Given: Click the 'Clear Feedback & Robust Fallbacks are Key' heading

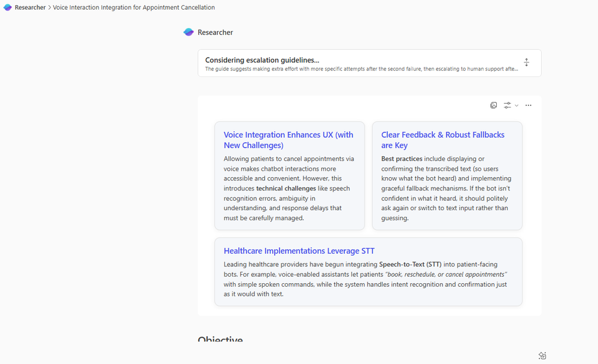Looking at the screenshot, I should [443, 140].
